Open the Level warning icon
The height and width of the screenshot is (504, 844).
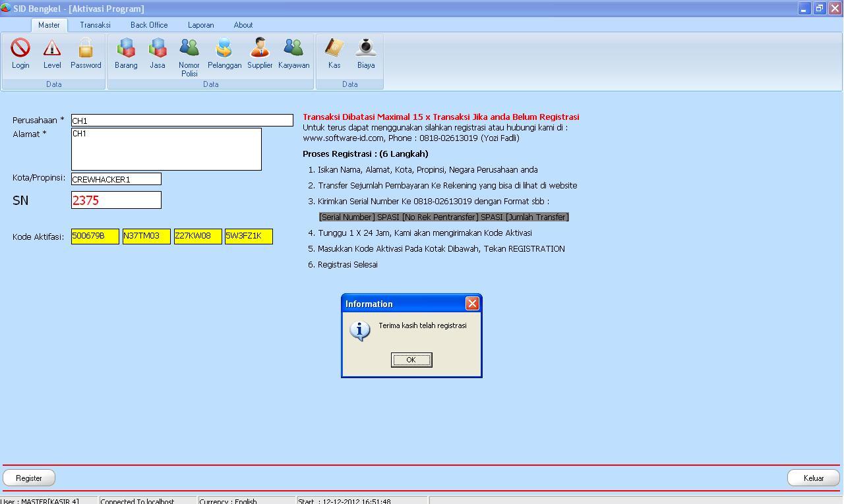[52, 53]
